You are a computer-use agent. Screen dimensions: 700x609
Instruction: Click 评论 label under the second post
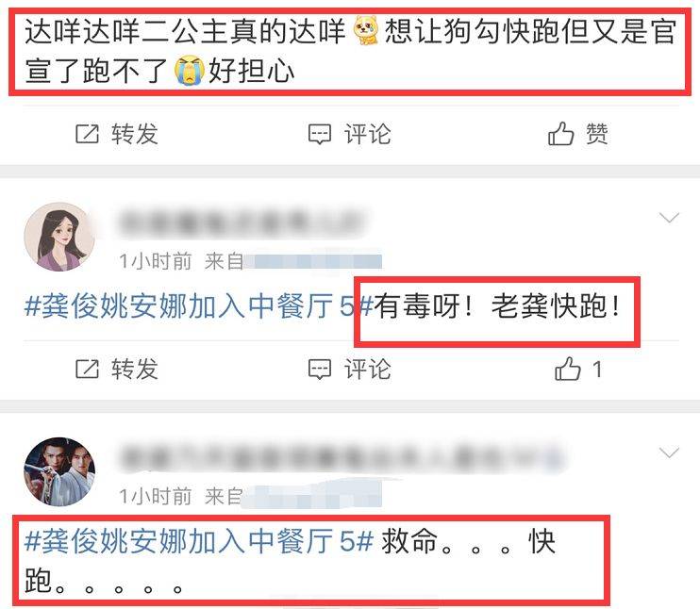click(367, 369)
